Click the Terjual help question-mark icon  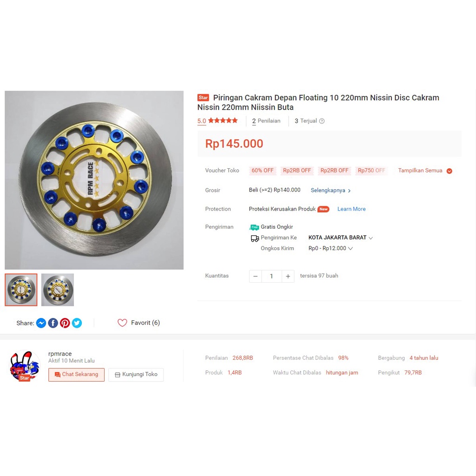point(322,121)
